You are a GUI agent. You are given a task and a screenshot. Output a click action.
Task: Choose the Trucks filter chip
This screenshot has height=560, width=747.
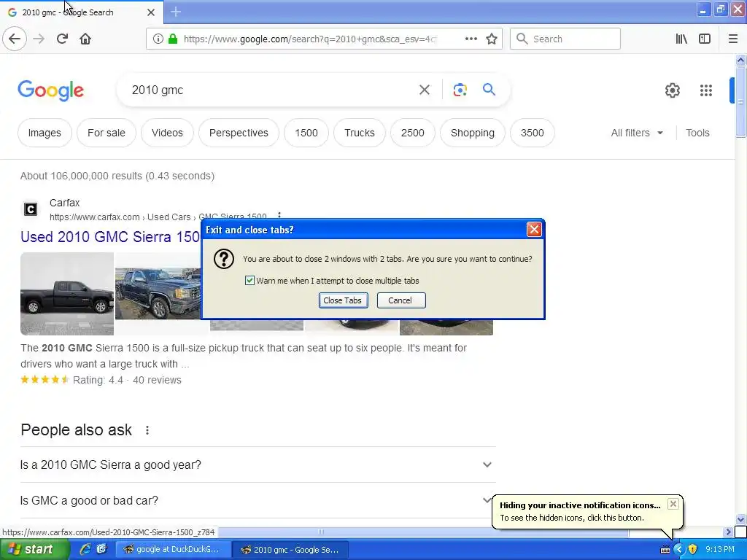tap(360, 133)
